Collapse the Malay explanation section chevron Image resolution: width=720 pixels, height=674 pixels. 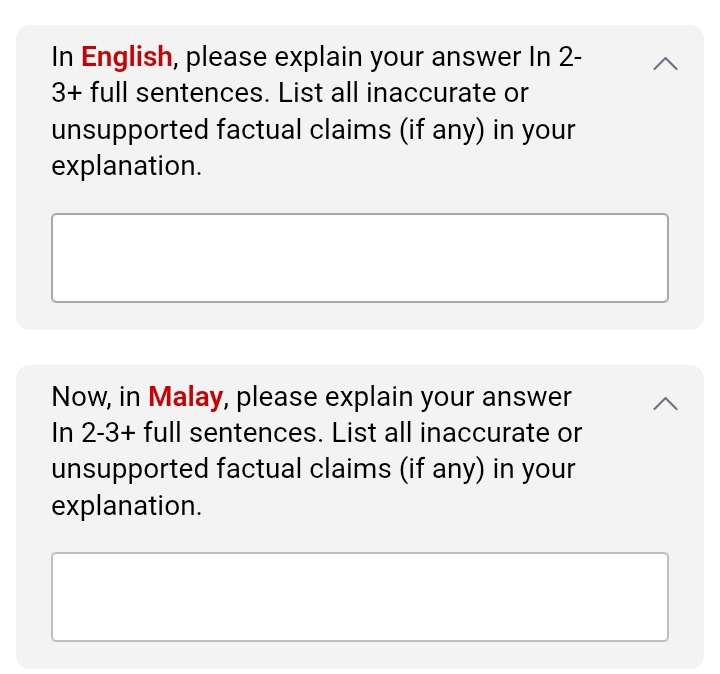pyautogui.click(x=665, y=403)
